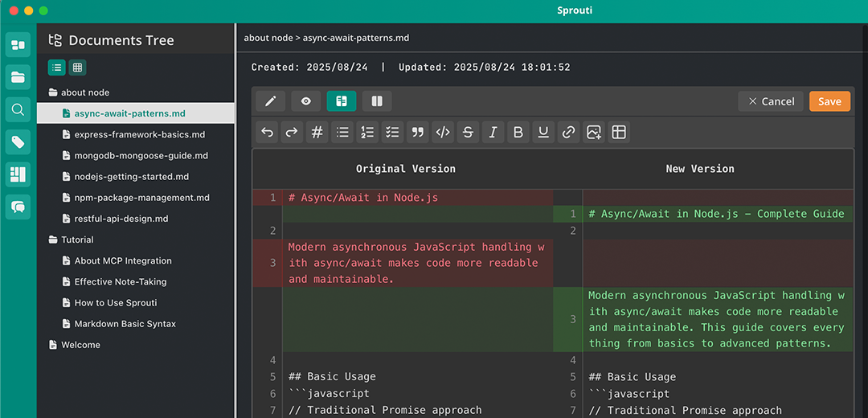Cancel the current edit
The image size is (868, 418).
771,101
